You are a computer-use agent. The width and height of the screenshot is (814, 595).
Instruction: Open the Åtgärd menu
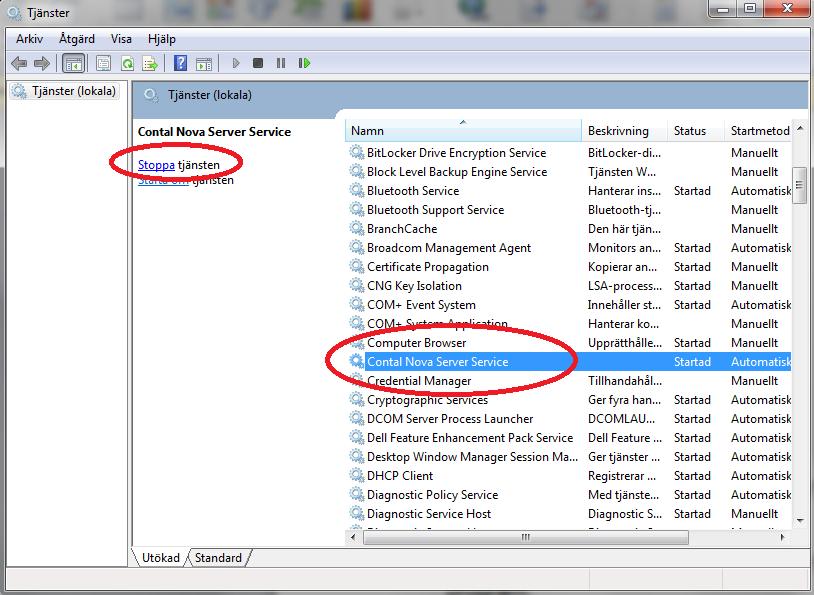[77, 39]
